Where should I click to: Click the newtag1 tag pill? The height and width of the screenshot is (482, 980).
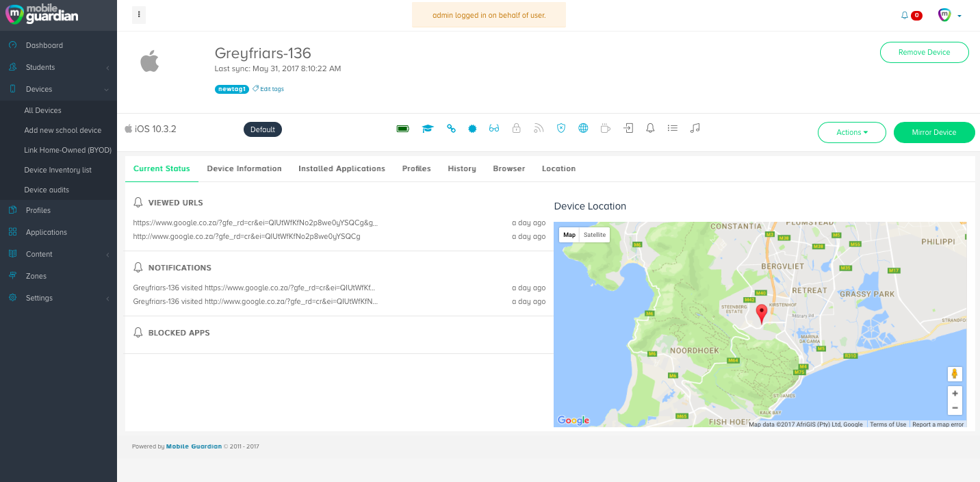pos(231,88)
